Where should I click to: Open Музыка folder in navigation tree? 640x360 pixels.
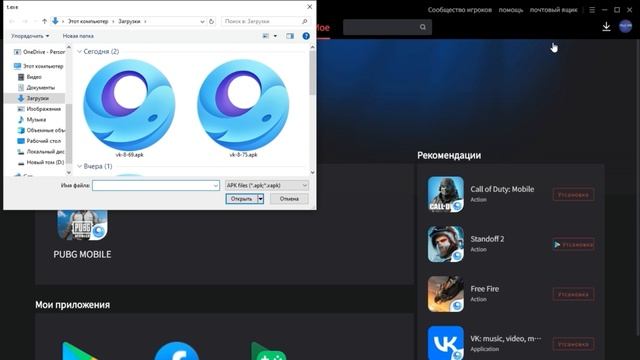pyautogui.click(x=32, y=120)
